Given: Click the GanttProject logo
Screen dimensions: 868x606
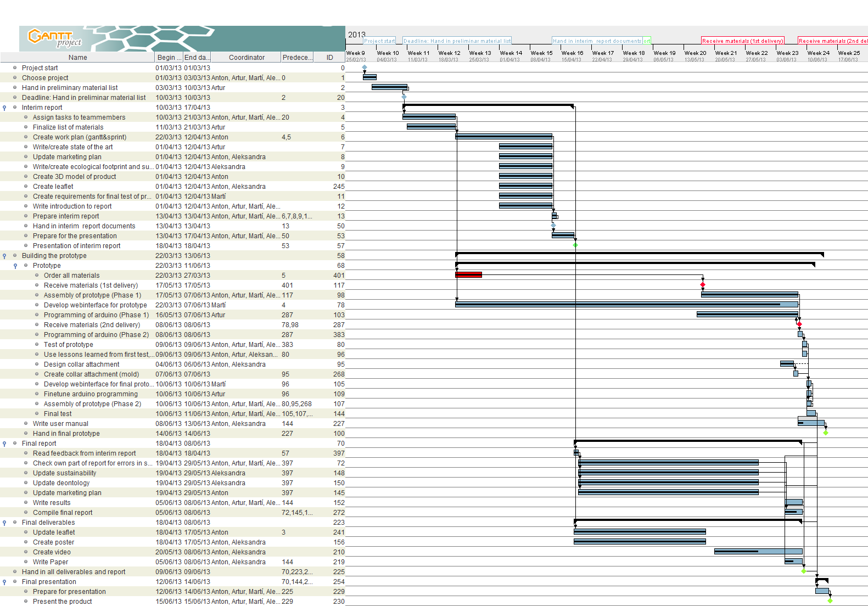Looking at the screenshot, I should [x=55, y=38].
